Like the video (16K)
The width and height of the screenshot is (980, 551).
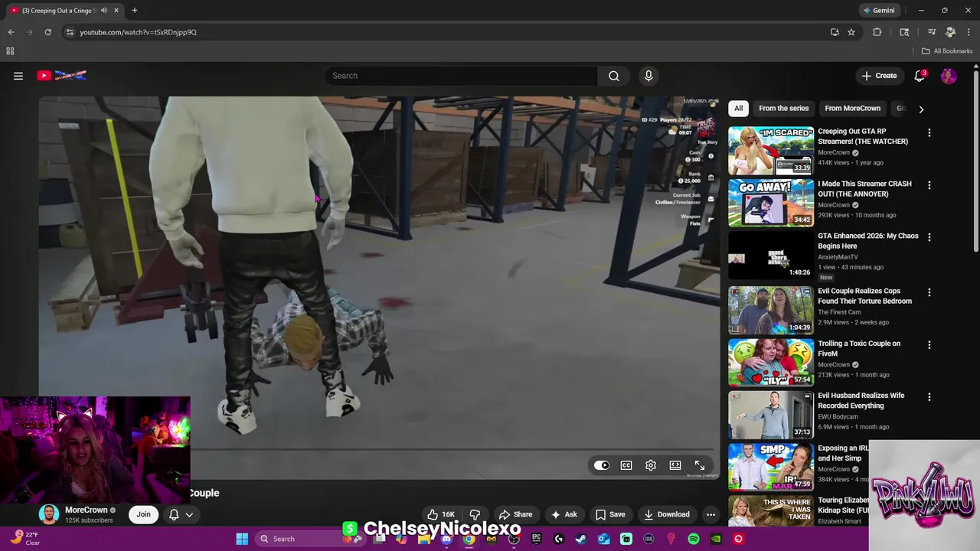(441, 514)
